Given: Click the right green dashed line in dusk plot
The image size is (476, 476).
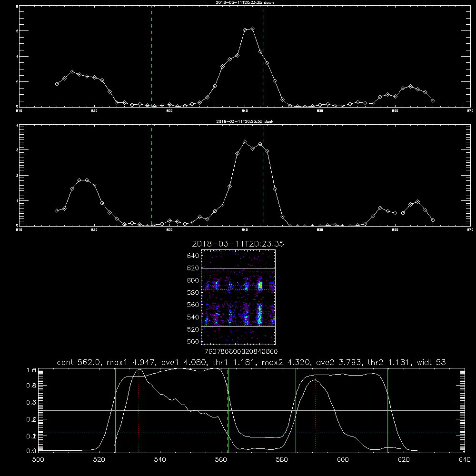Looking at the screenshot, I should (263, 175).
